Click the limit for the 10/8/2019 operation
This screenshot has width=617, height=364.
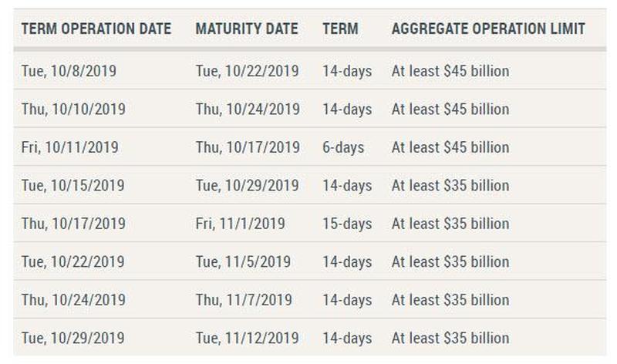[450, 71]
